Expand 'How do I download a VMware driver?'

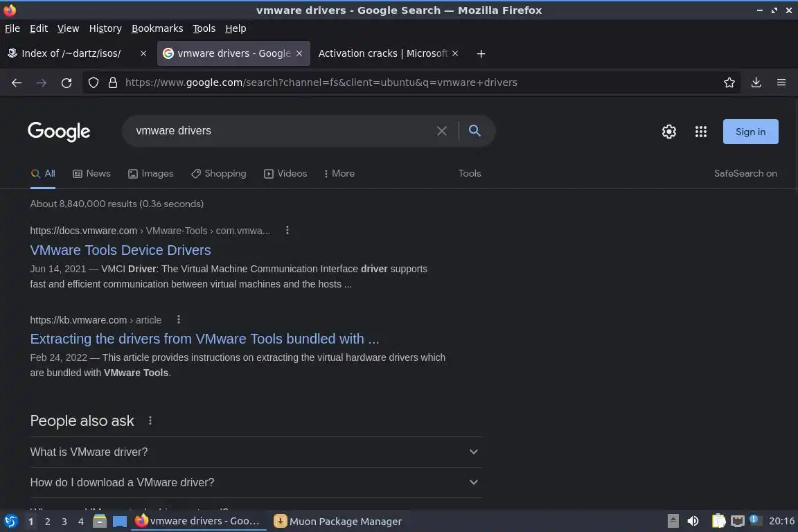click(x=256, y=483)
